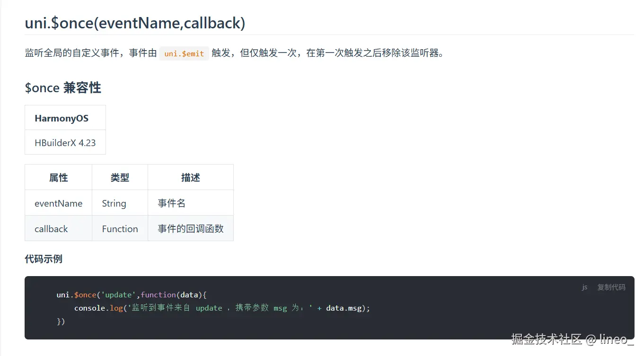Click the $once 兼容性 heading
The width and height of the screenshot is (644, 356).
63,88
